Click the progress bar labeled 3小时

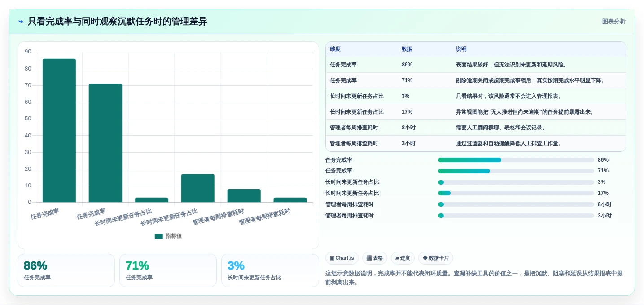tap(516, 216)
